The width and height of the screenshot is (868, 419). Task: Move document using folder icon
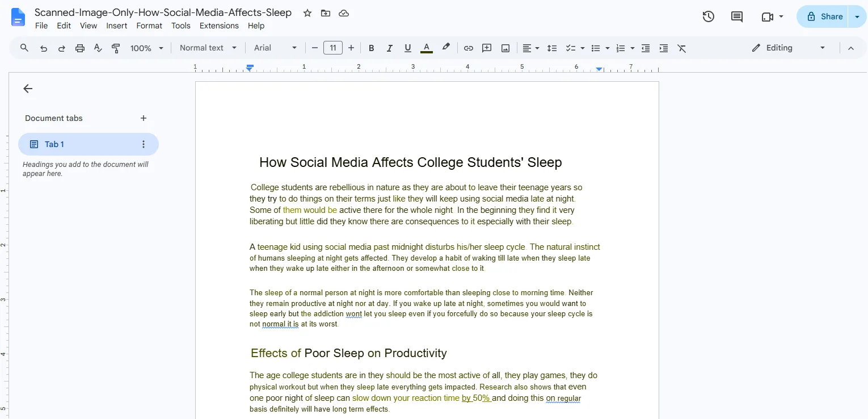(x=326, y=13)
